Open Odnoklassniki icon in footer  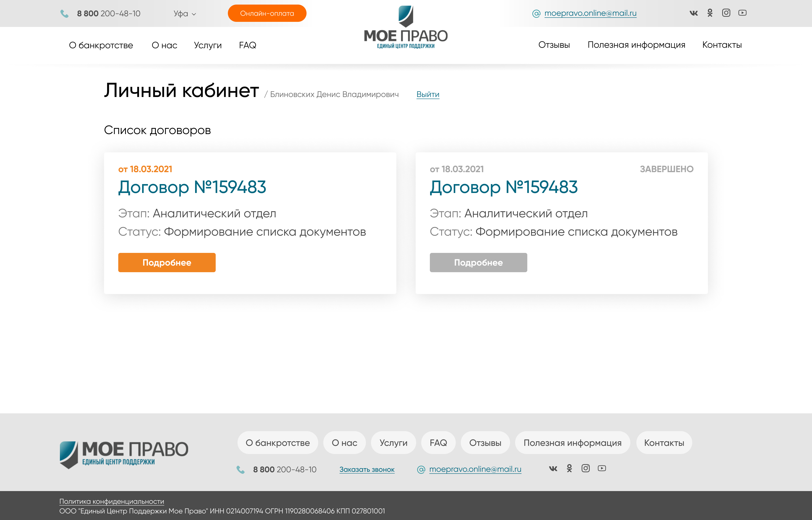pos(569,468)
